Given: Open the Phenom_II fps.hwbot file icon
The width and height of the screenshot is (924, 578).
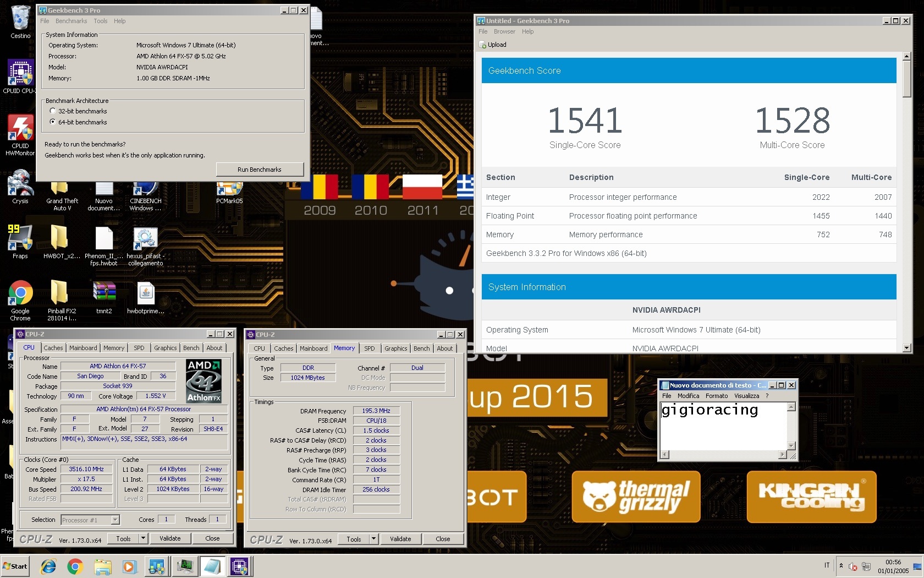Looking at the screenshot, I should pyautogui.click(x=103, y=246).
